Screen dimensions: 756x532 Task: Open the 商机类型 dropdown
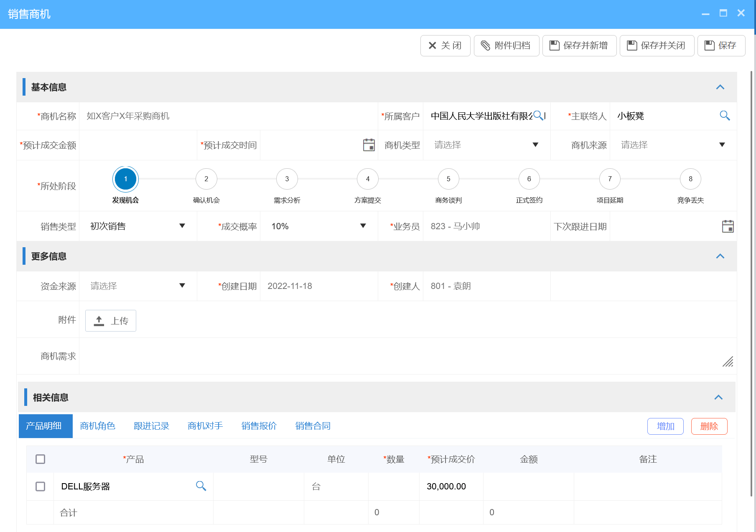point(536,144)
